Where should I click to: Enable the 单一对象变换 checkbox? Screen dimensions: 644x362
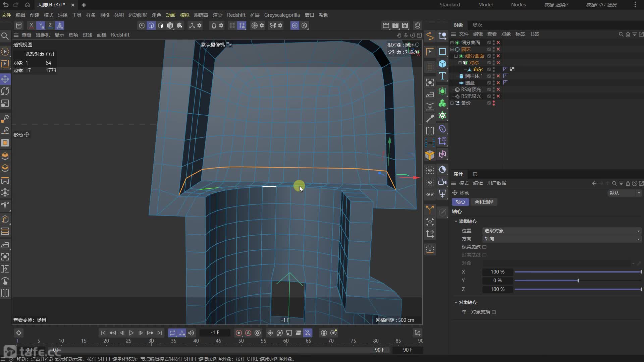point(494,312)
